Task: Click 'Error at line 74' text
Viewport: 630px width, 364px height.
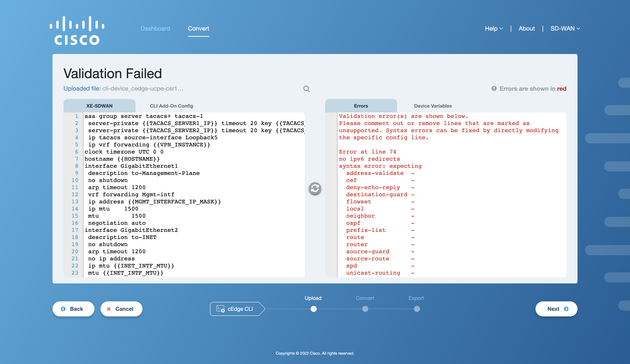Action: (x=367, y=152)
